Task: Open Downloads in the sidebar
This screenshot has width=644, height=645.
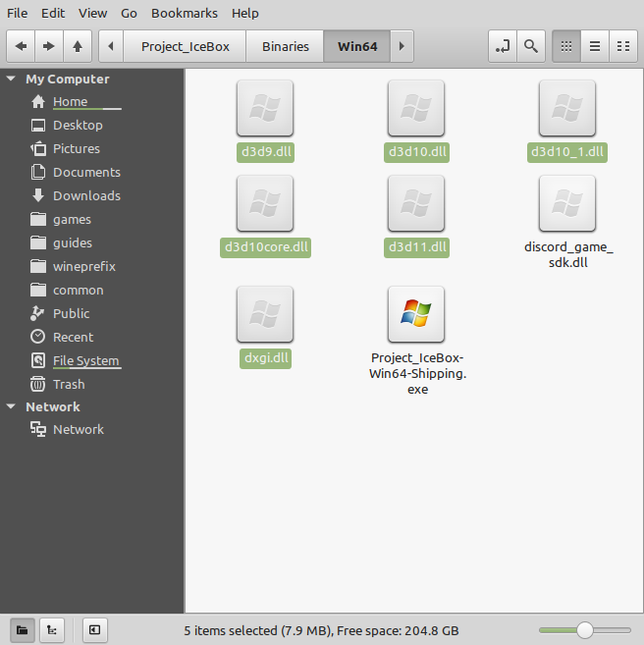Action: click(86, 195)
